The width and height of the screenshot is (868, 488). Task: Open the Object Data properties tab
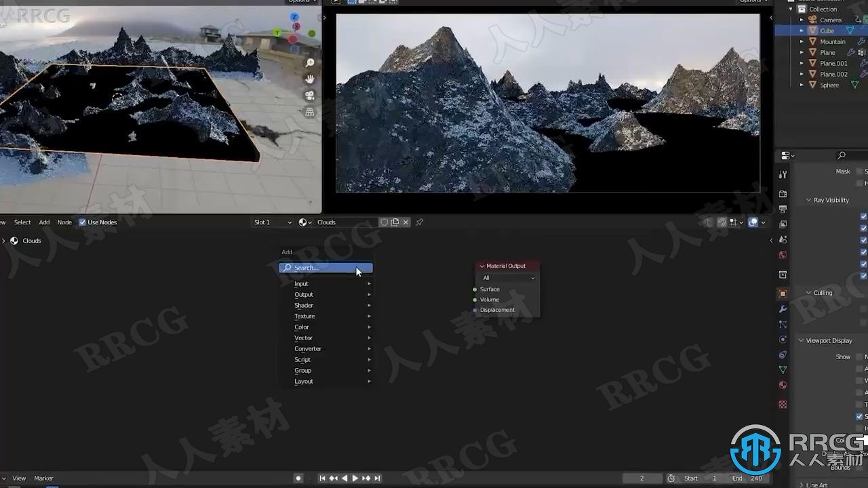pyautogui.click(x=783, y=369)
